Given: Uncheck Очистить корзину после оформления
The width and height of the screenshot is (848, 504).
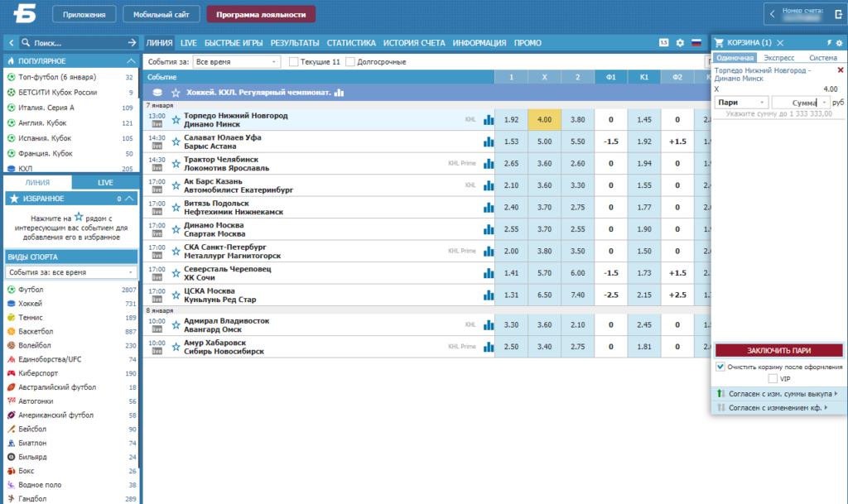Looking at the screenshot, I should pos(720,367).
